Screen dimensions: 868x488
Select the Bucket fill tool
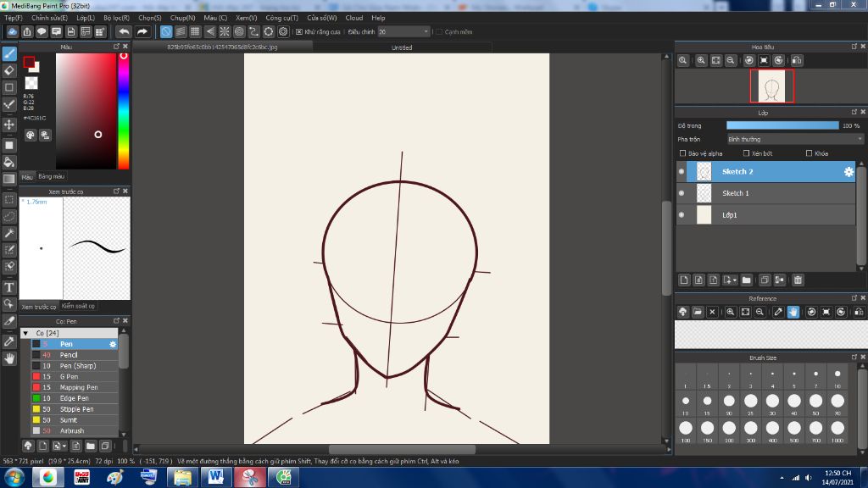[x=9, y=162]
